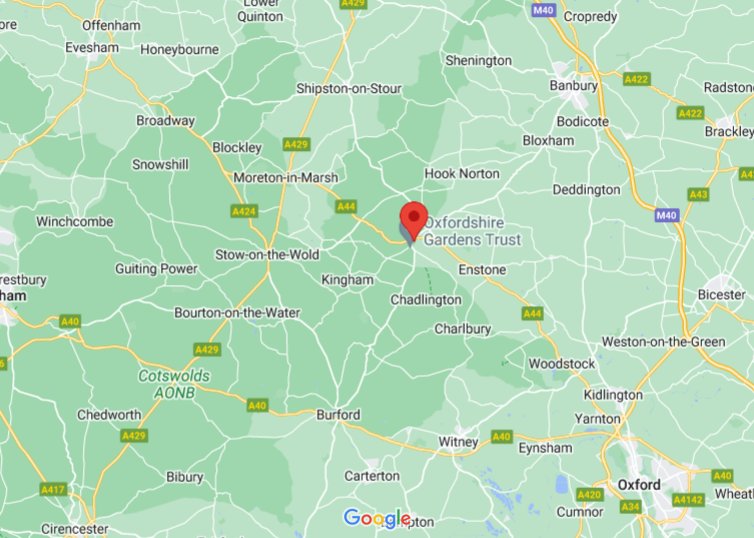Select the Bourton-on-the-Water label
The height and width of the screenshot is (538, 754).
coord(237,313)
